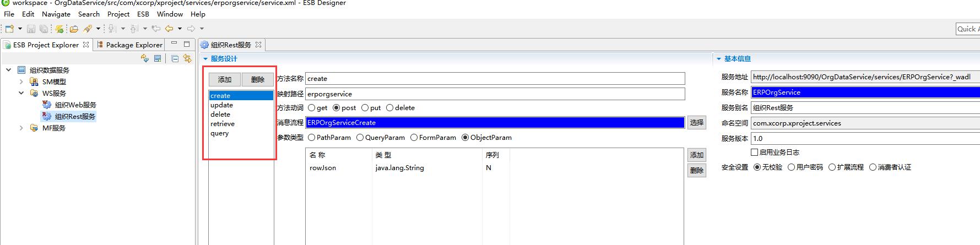Viewport: 980px width, 245px height.
Task: Close the ESB Project Explorer tab
Action: pos(86,45)
